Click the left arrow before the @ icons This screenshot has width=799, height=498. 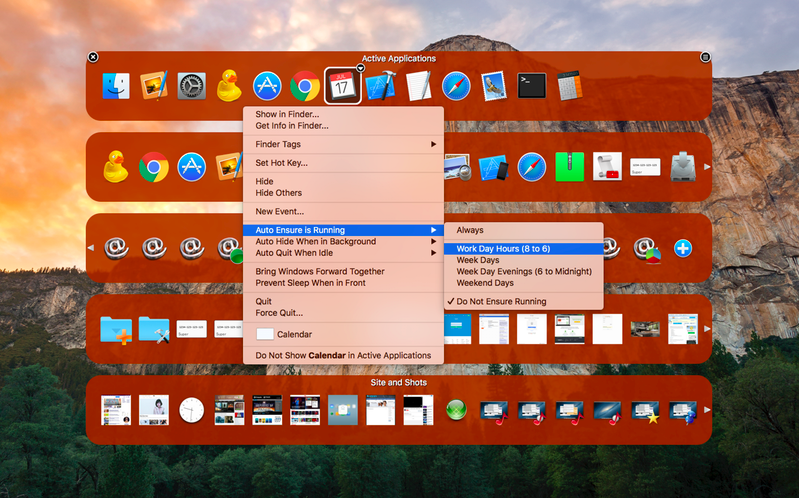point(91,248)
